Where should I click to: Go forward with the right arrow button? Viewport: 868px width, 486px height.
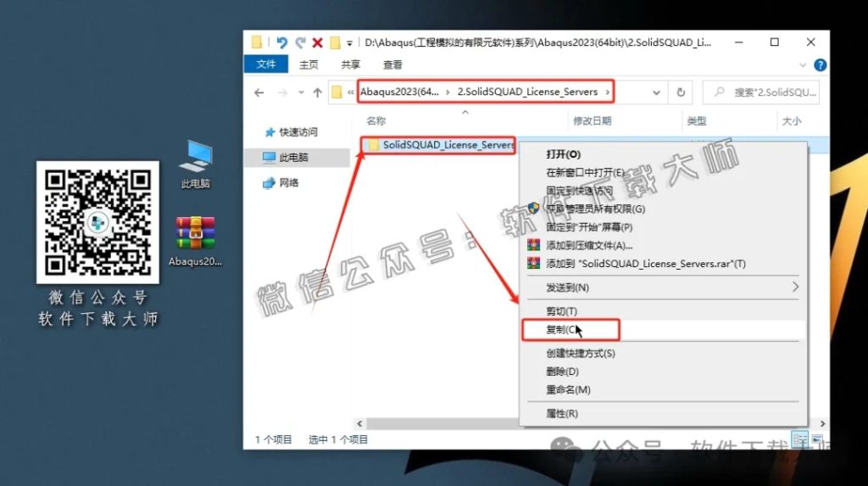[x=283, y=92]
